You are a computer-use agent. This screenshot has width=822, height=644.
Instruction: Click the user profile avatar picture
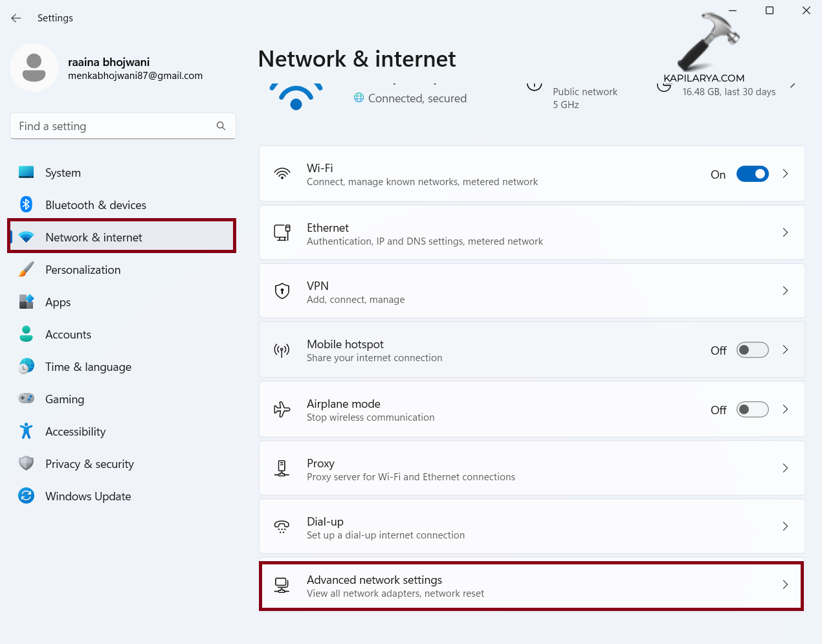tap(34, 67)
